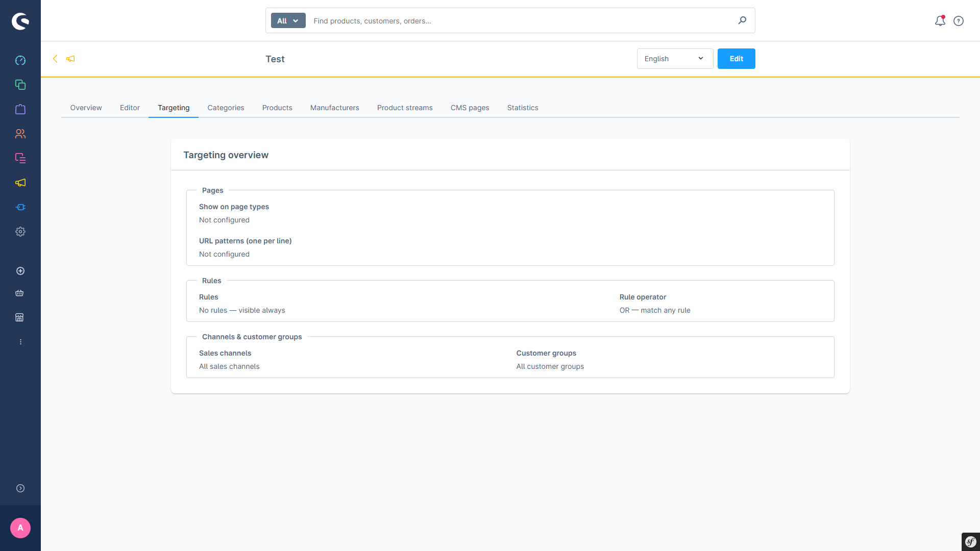Switch to the Editor tab

point(130,108)
